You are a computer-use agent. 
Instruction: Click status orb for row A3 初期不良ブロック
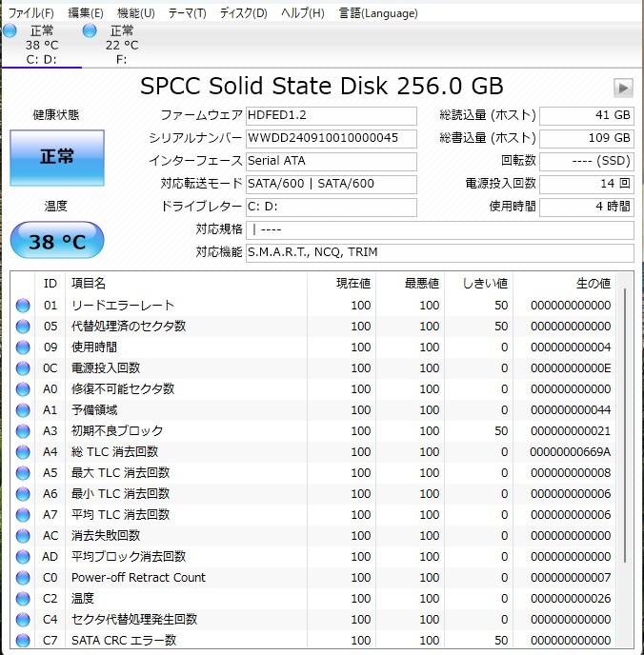(23, 430)
